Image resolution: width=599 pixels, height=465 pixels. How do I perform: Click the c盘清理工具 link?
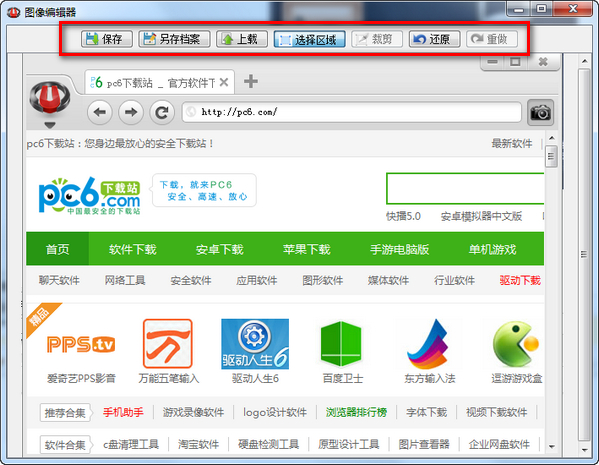[x=131, y=444]
